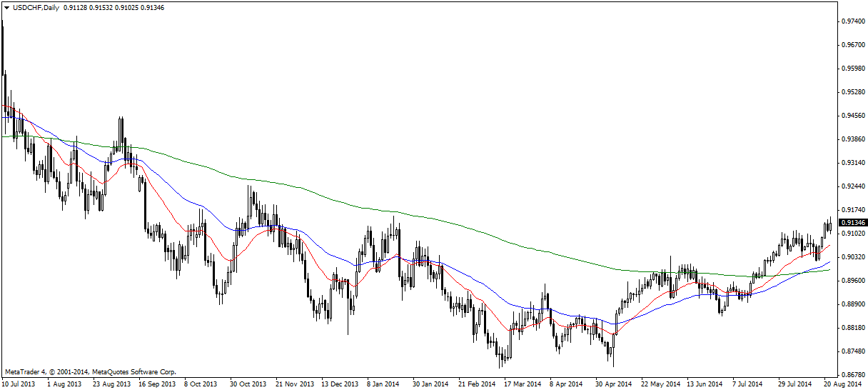Select the 30 Apr 2014 date label
Viewport: 868px width, 390px height.
613,384
